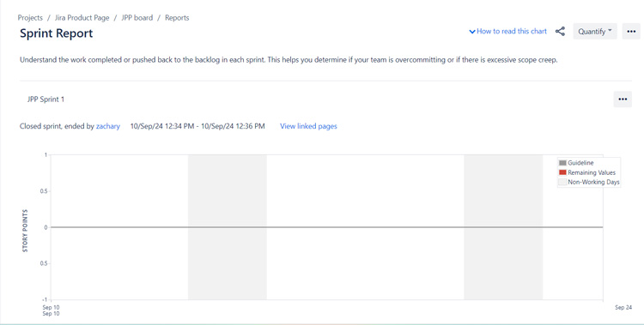The width and height of the screenshot is (644, 325).
Task: Expand How to read this chart
Action: pyautogui.click(x=508, y=31)
